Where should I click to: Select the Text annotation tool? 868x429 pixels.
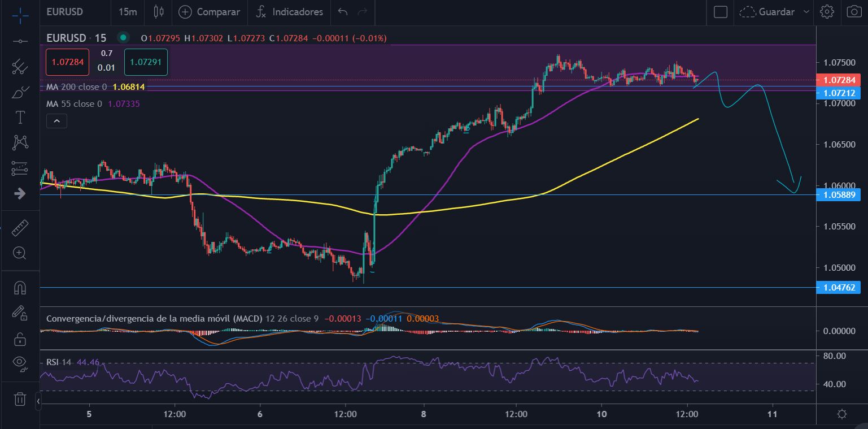pyautogui.click(x=20, y=117)
